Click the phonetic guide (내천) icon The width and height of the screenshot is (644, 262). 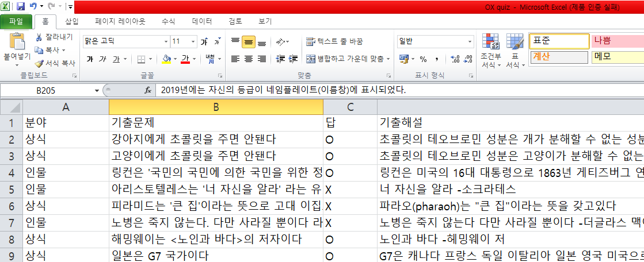210,59
